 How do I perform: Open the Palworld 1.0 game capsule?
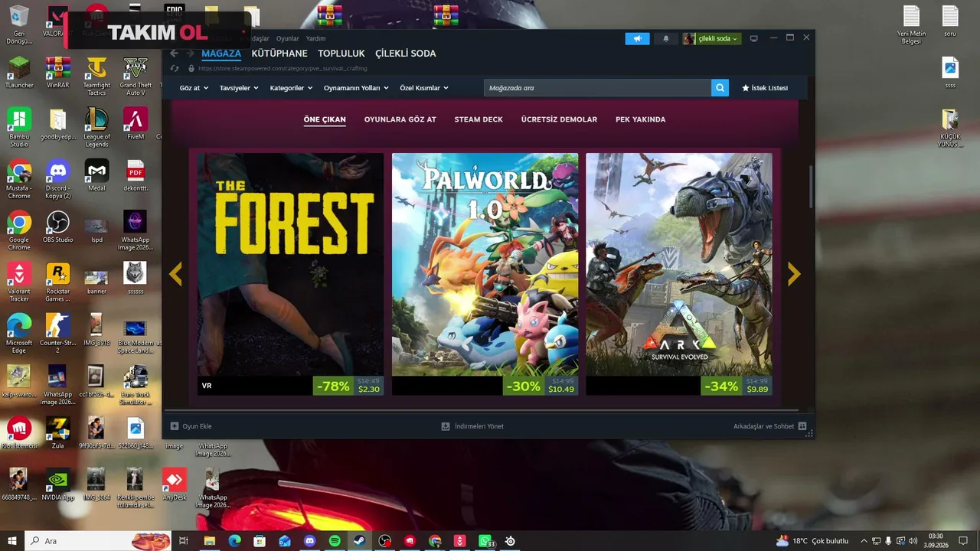click(485, 274)
